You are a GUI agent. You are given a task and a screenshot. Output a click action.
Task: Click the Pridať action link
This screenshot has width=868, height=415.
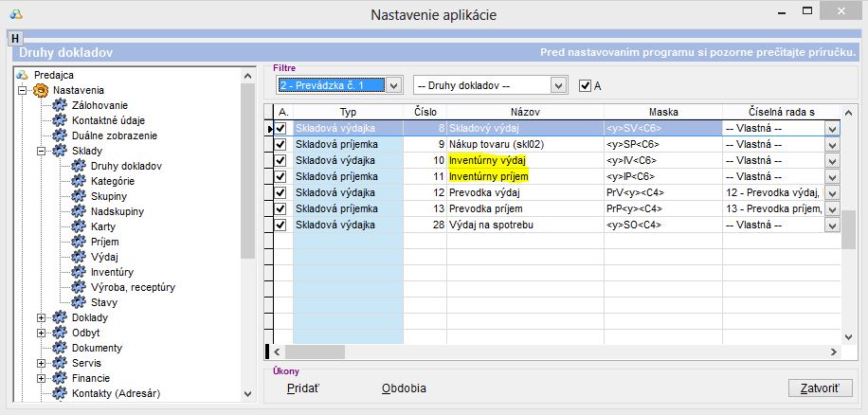coord(303,388)
